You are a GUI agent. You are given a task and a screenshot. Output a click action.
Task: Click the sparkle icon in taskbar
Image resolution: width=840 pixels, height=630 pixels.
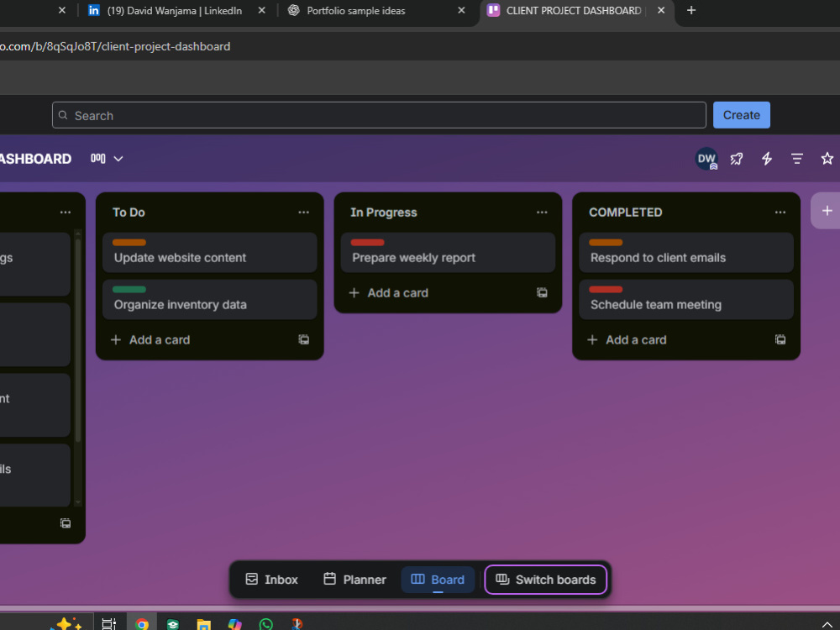pos(66,623)
